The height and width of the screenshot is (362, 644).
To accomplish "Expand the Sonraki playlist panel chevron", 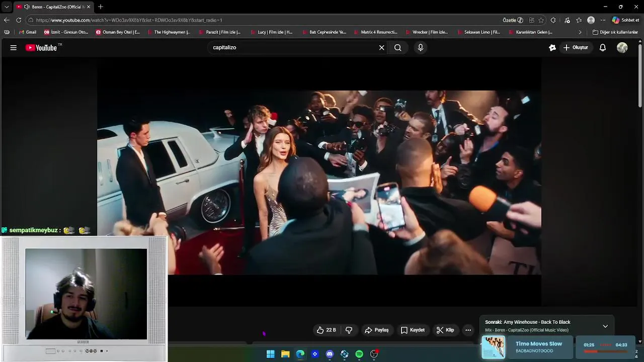I will 605,326.
